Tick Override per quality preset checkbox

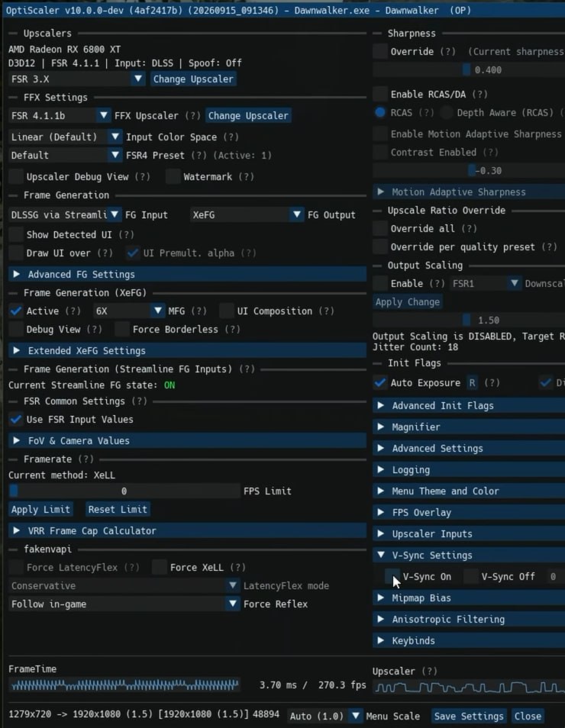point(380,247)
